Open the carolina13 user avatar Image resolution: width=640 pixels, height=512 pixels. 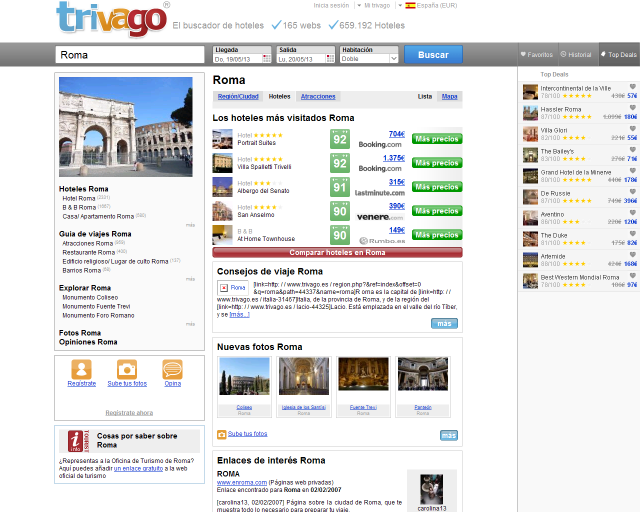(431, 489)
